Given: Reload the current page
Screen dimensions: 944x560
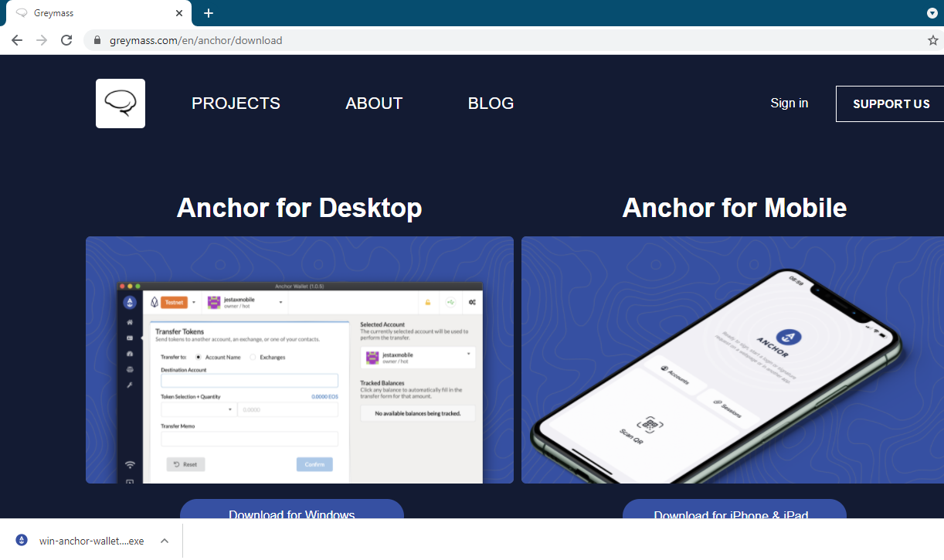Looking at the screenshot, I should click(x=66, y=40).
